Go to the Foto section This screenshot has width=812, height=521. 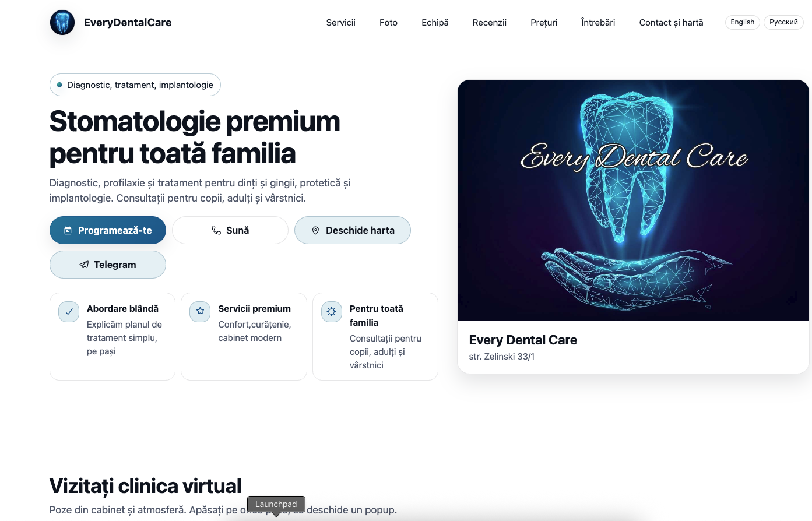point(388,23)
